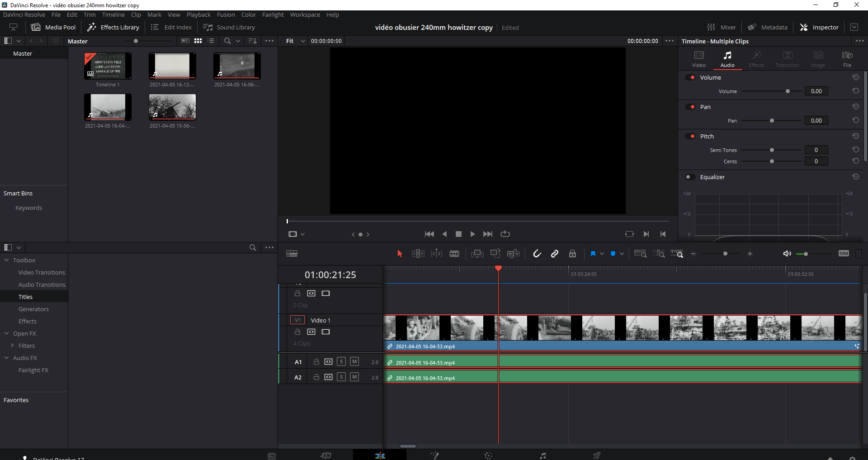Click Replace Clip icon in timeline toolbar
The image size is (868, 460).
coord(513,254)
